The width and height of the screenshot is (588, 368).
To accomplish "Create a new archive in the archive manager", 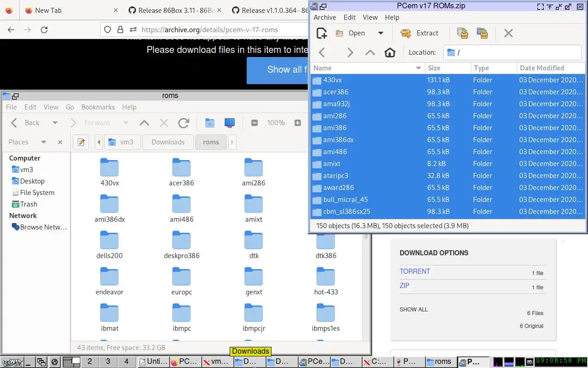I will [x=322, y=33].
